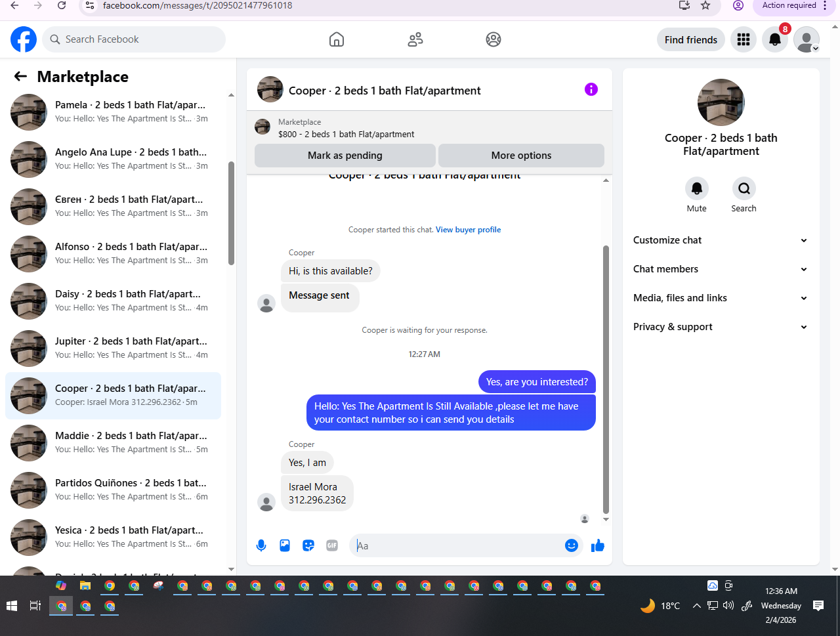Click More options button

coord(521,156)
